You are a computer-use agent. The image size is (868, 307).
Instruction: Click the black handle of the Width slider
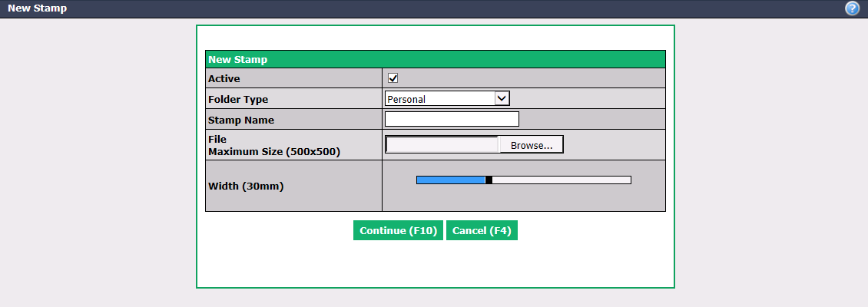[489, 180]
